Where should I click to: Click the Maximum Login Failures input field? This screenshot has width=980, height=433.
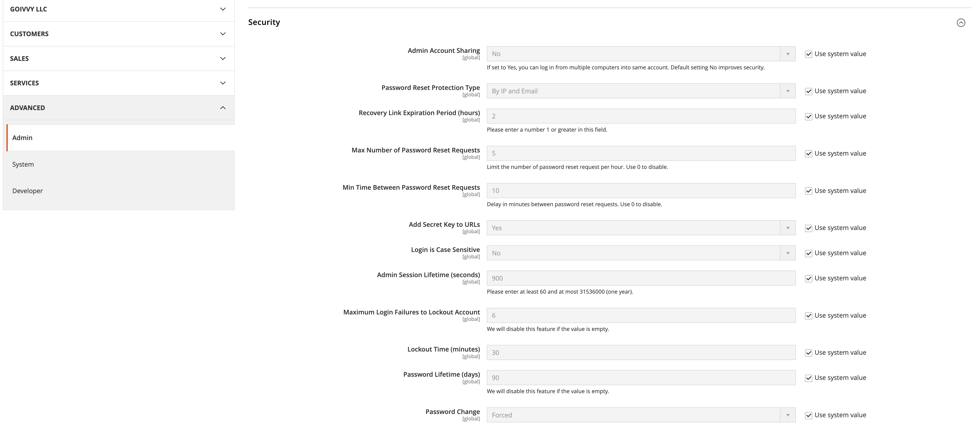[641, 315]
